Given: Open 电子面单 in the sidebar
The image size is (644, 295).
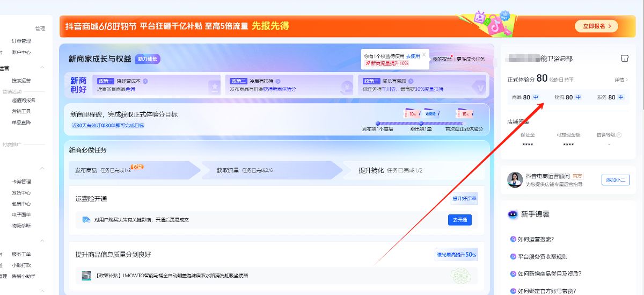Looking at the screenshot, I should tap(21, 214).
